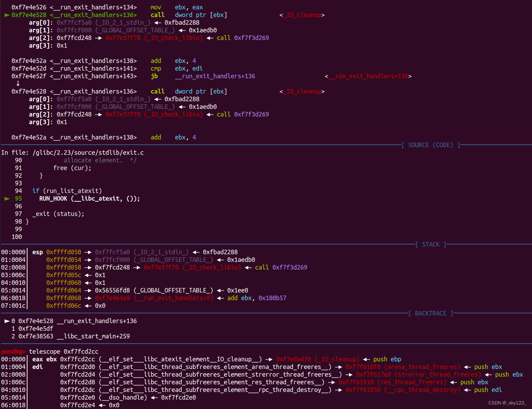Click the pwndbg> prompt
The width and height of the screenshot is (532, 409).
click(x=13, y=352)
